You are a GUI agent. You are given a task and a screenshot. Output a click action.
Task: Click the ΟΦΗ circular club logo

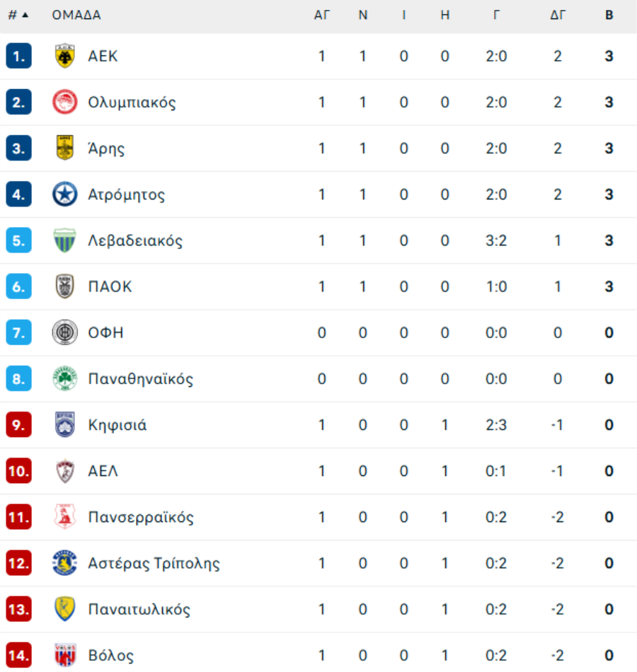pos(65,332)
